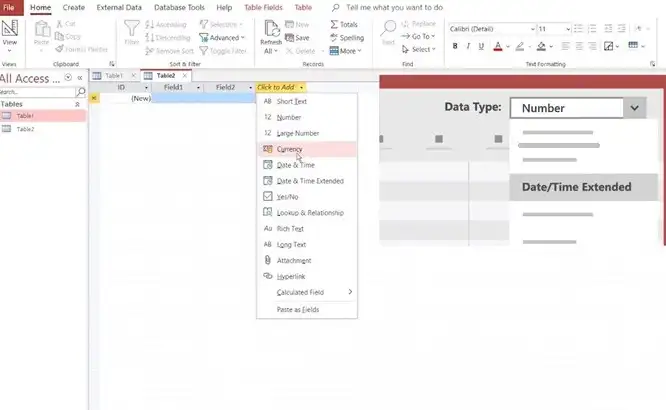Switch to the Table1 document tab

114,75
